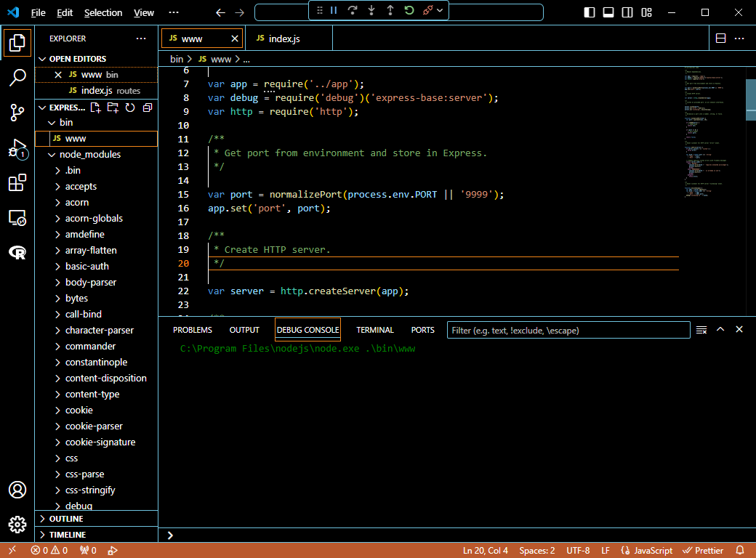Switch to the Problems panel tab
This screenshot has height=558, width=756.
193,330
